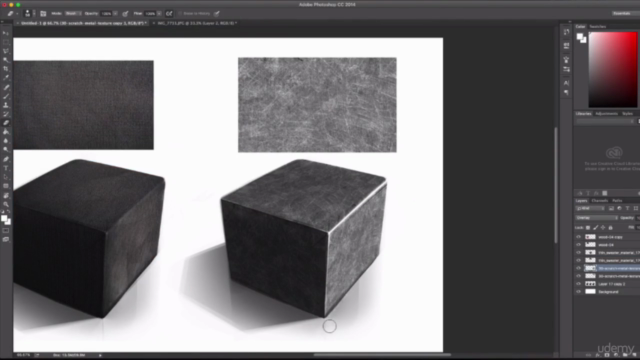
Task: Open the Opacity slider dropdown arrow
Action: click(116, 13)
